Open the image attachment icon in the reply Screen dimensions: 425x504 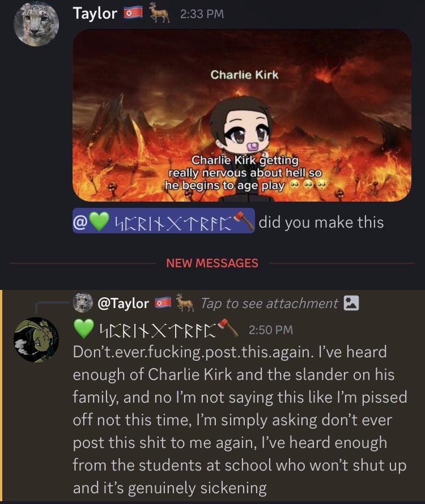(351, 303)
